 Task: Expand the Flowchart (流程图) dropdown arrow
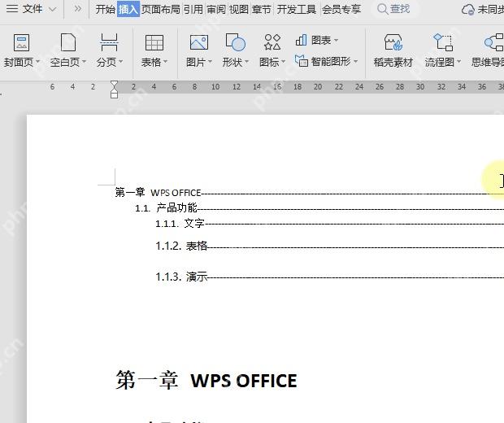pos(459,62)
